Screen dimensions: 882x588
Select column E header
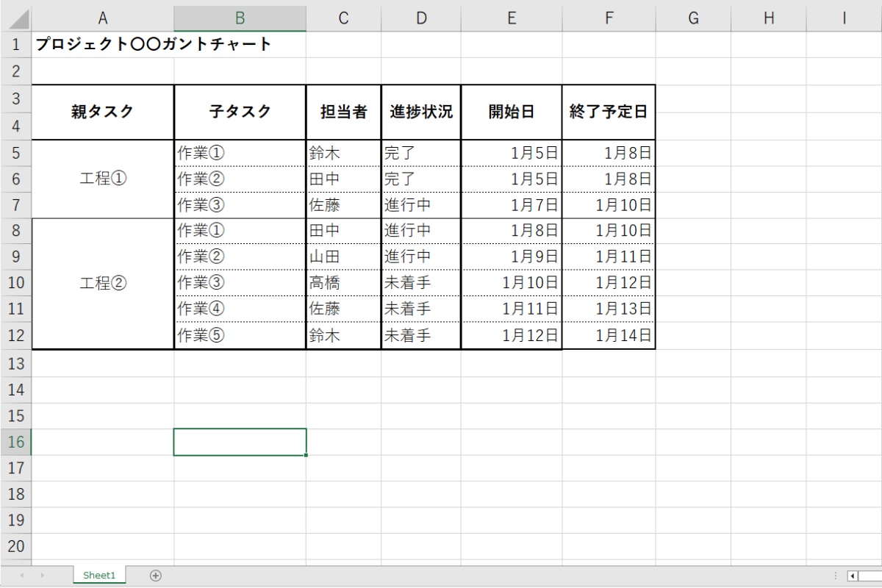coord(511,18)
